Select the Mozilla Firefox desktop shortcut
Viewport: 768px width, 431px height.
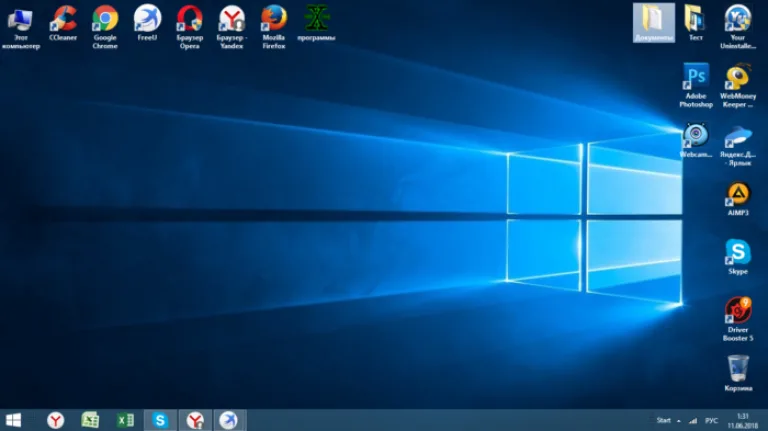point(274,27)
